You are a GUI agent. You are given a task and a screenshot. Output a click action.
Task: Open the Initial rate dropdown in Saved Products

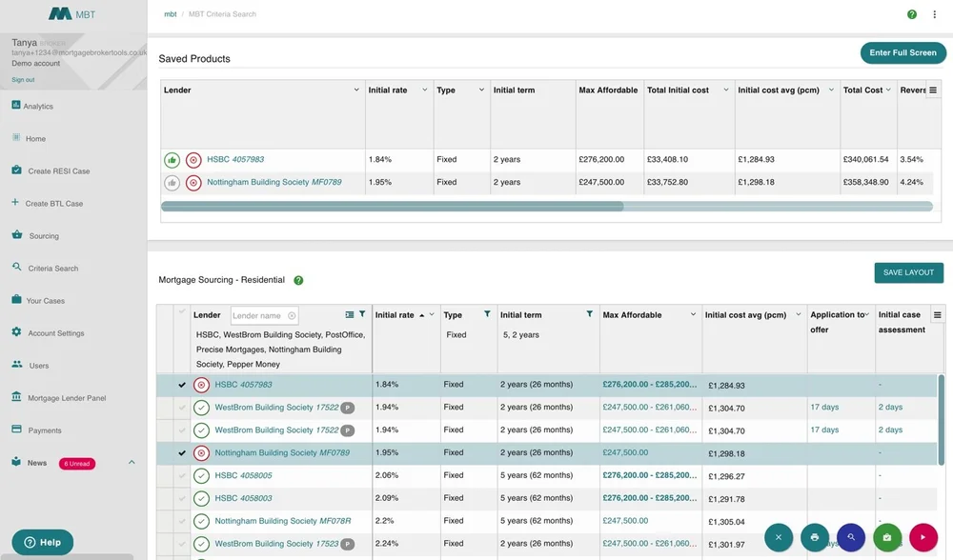(x=424, y=90)
